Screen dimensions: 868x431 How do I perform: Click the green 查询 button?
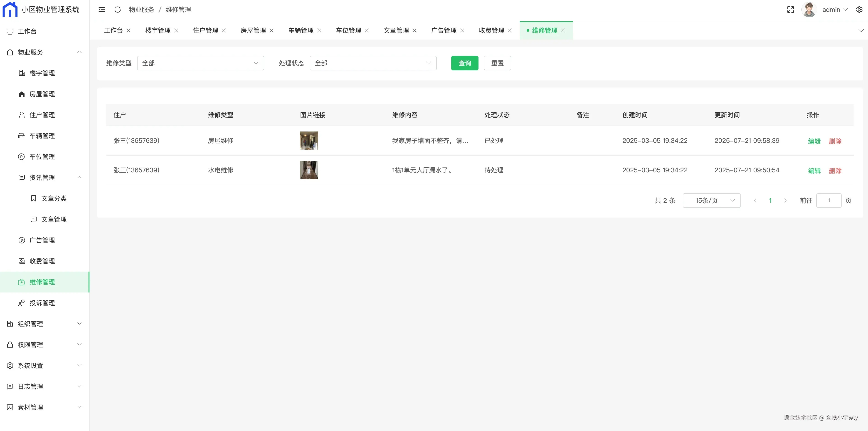click(x=464, y=63)
